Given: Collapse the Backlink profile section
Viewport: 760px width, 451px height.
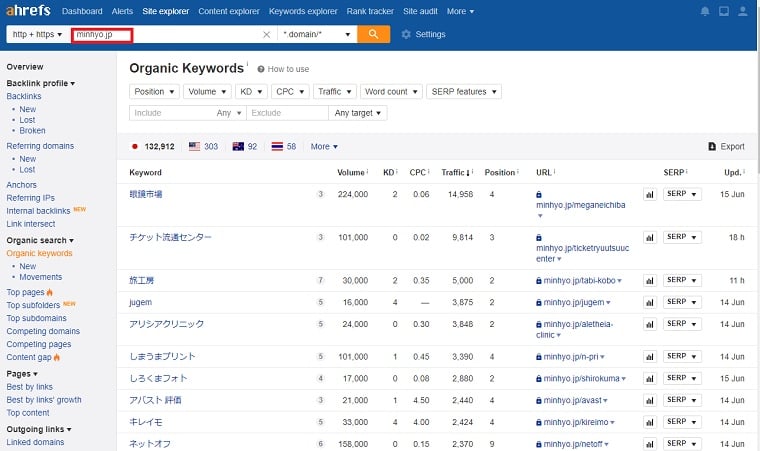Looking at the screenshot, I should click(41, 83).
